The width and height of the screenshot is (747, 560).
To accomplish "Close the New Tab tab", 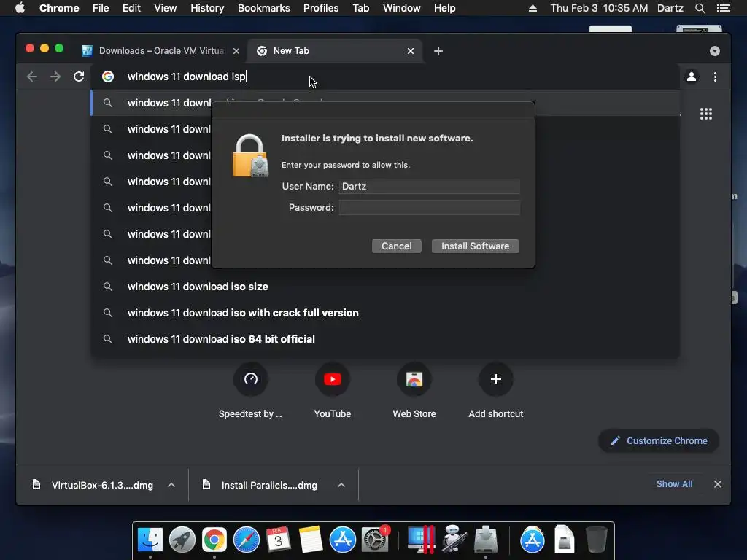I will pos(411,51).
